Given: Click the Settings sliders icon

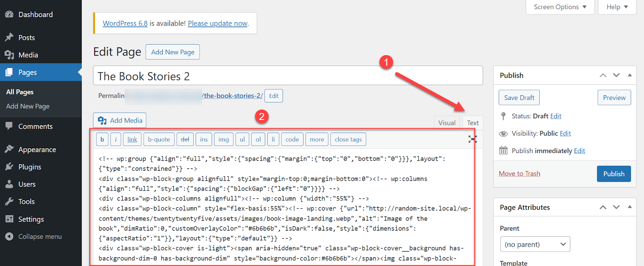Looking at the screenshot, I should pyautogui.click(x=9, y=219).
